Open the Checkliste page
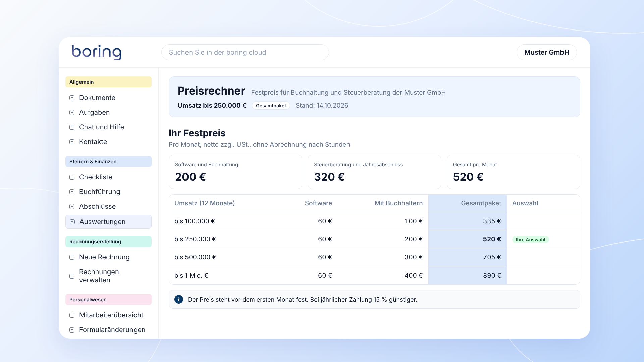This screenshot has height=362, width=644. pos(108,177)
